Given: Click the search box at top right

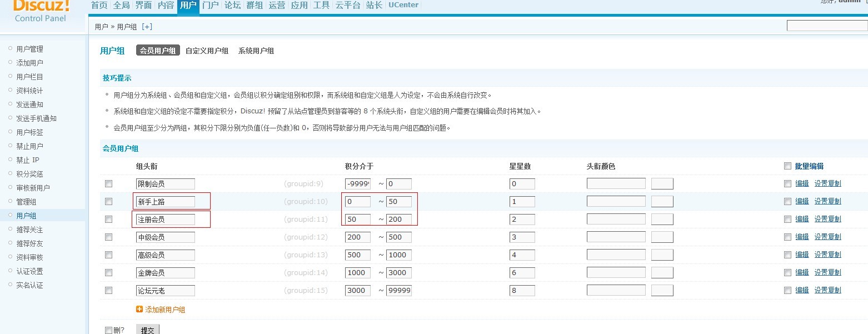Looking at the screenshot, I should click(x=827, y=26).
